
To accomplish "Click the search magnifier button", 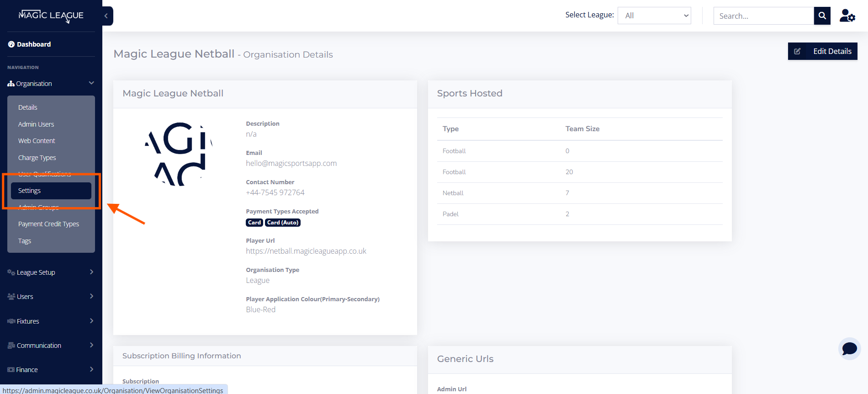I will (x=822, y=16).
